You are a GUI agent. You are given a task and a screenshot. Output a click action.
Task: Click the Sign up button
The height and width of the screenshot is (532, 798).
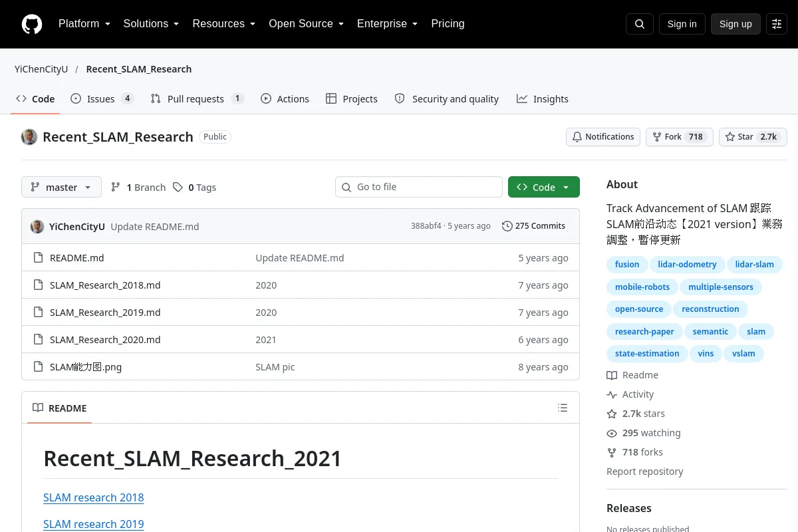[x=735, y=24]
